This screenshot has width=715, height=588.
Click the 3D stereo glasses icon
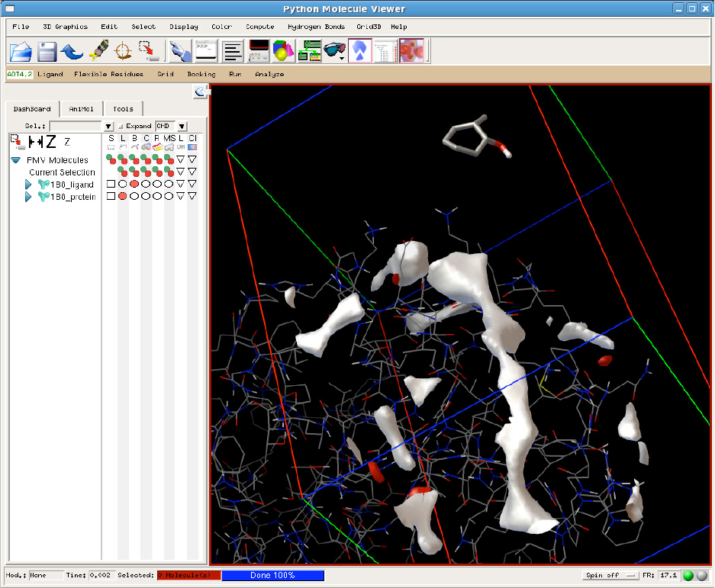[x=333, y=51]
